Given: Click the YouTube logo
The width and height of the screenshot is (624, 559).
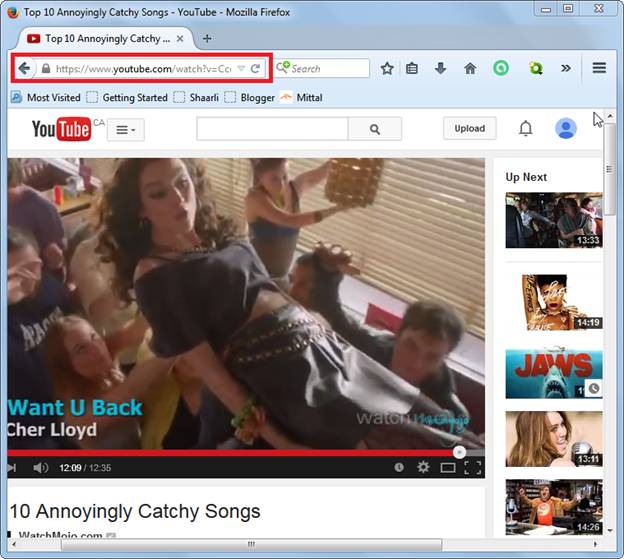Looking at the screenshot, I should [62, 129].
